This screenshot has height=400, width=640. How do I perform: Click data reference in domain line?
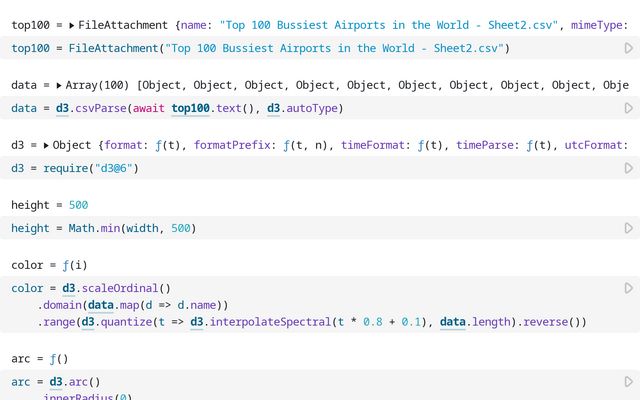[x=100, y=305]
